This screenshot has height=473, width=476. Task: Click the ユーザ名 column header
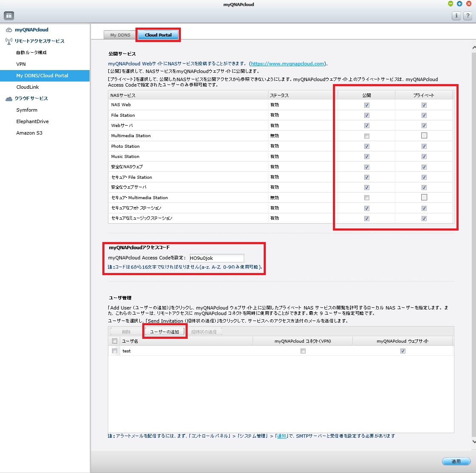pyautogui.click(x=186, y=341)
